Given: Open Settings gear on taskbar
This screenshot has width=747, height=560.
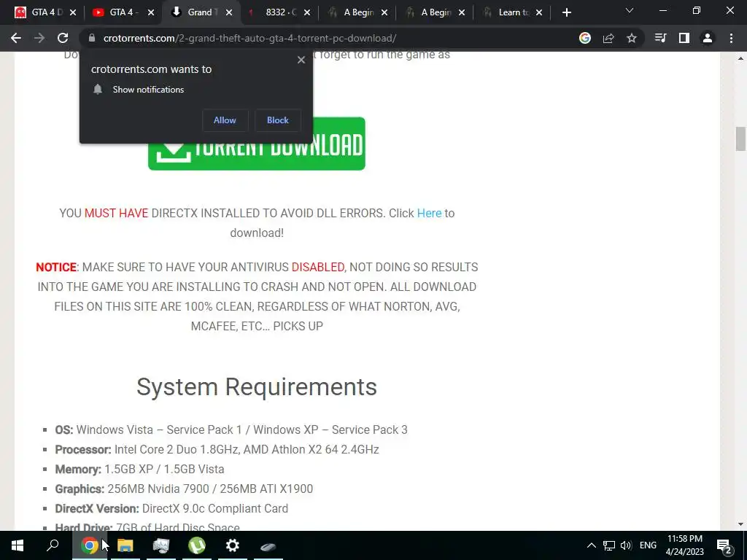Looking at the screenshot, I should click(233, 545).
